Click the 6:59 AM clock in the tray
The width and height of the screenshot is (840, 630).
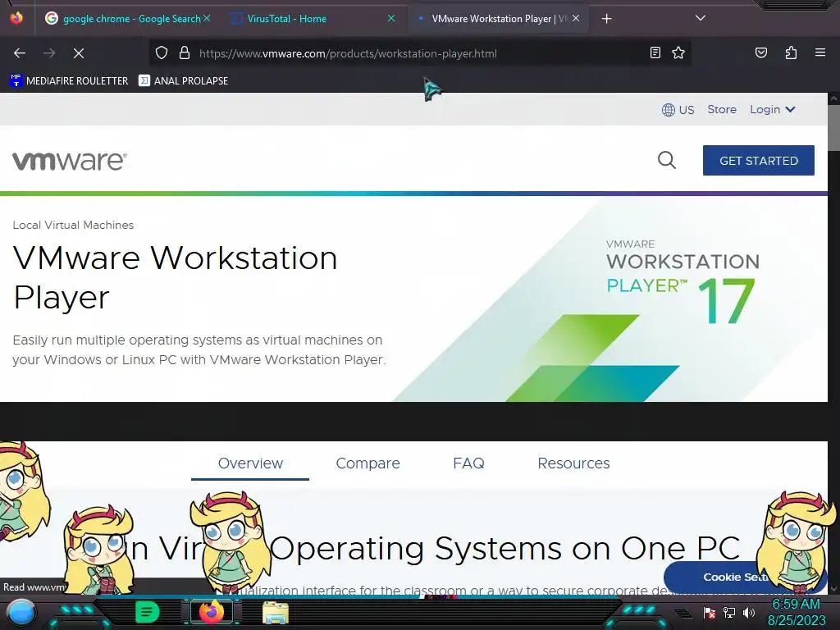pos(796,604)
